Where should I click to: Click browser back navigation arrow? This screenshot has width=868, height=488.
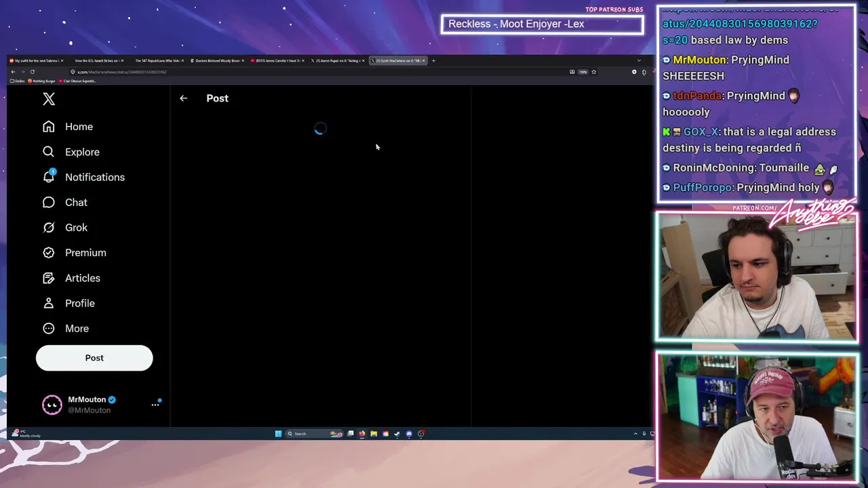(x=13, y=72)
